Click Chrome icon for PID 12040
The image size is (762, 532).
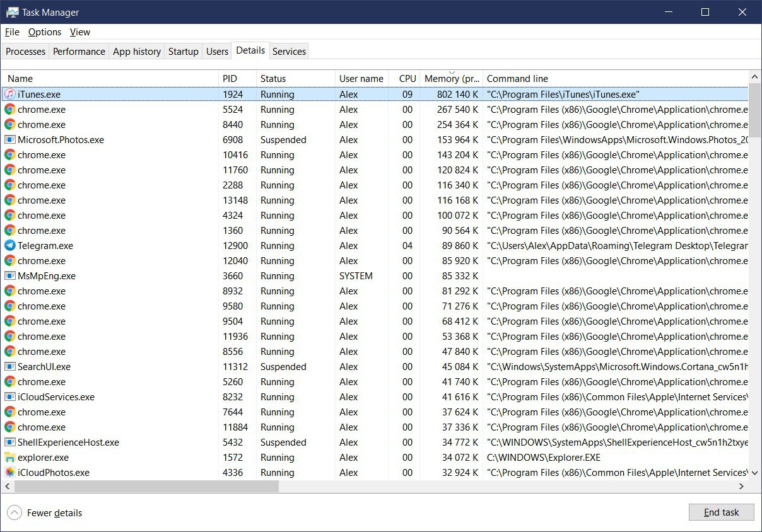coord(10,260)
